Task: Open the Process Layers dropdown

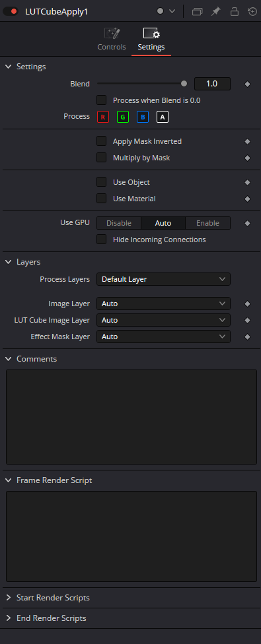Action: click(163, 279)
